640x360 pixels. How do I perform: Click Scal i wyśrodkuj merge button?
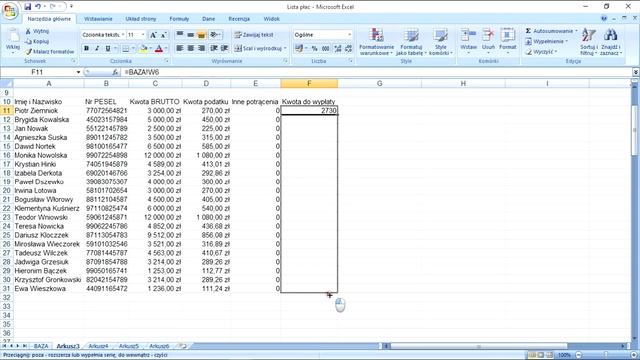[x=260, y=49]
